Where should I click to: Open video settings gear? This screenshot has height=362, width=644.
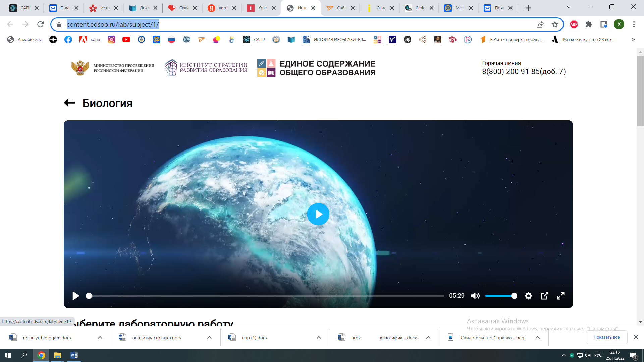(x=528, y=296)
